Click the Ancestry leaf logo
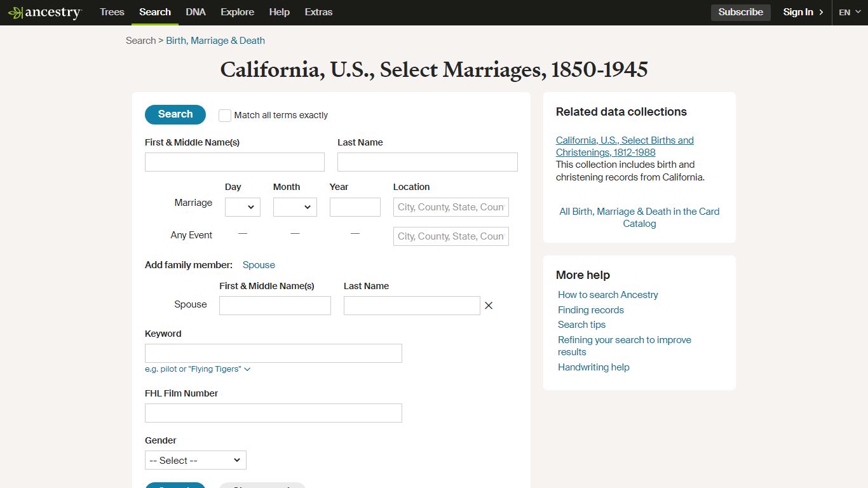 click(x=44, y=13)
